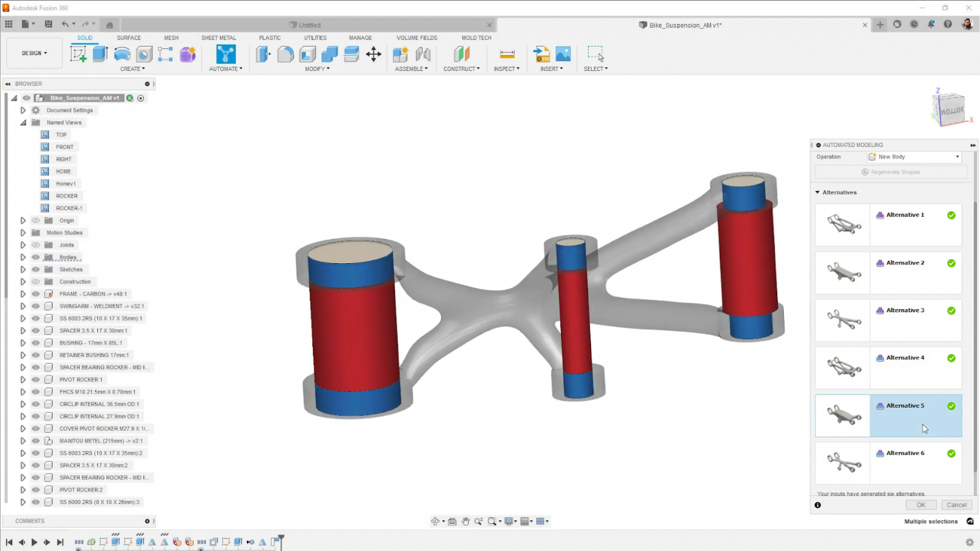Click the Create Sketch tool icon
The width and height of the screenshot is (980, 551).
79,54
